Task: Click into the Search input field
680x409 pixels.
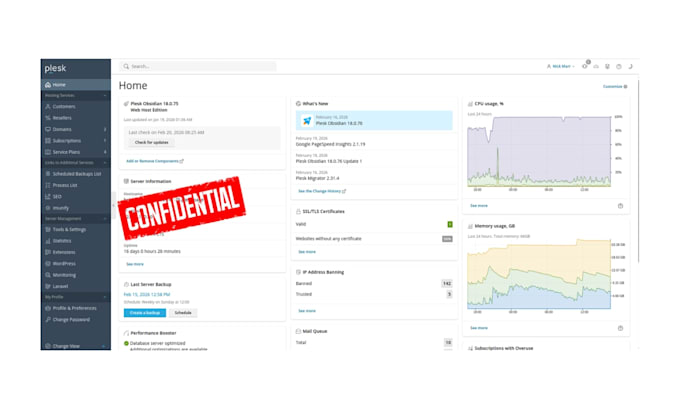Action: pyautogui.click(x=198, y=66)
